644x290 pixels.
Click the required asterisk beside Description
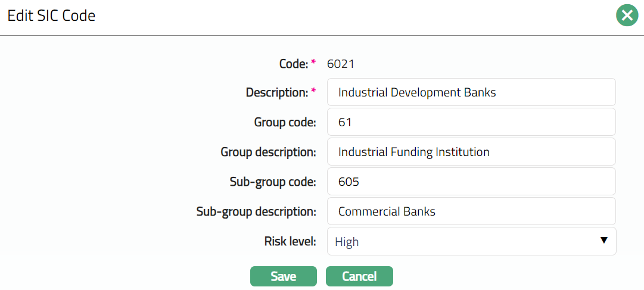pos(313,92)
